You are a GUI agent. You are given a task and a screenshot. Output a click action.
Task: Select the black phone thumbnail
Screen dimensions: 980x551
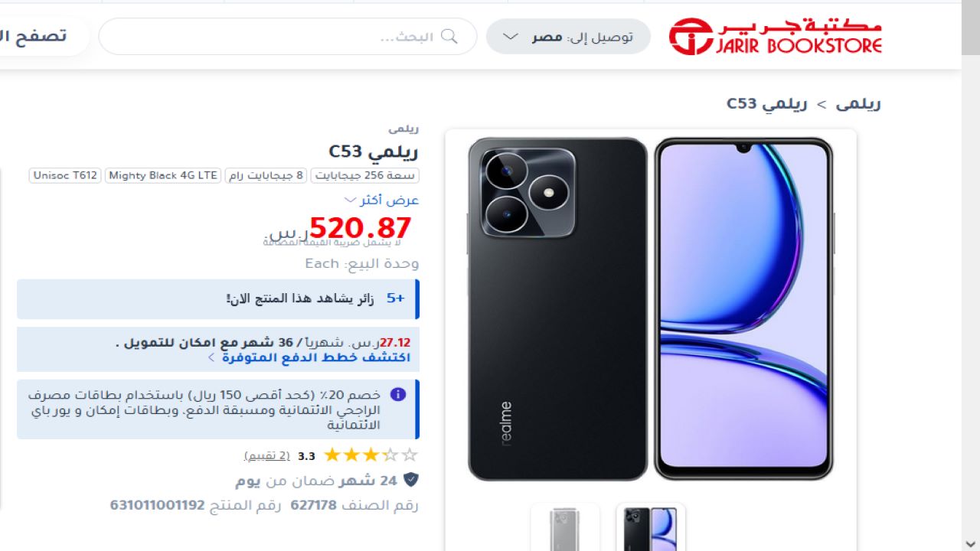tap(651, 528)
